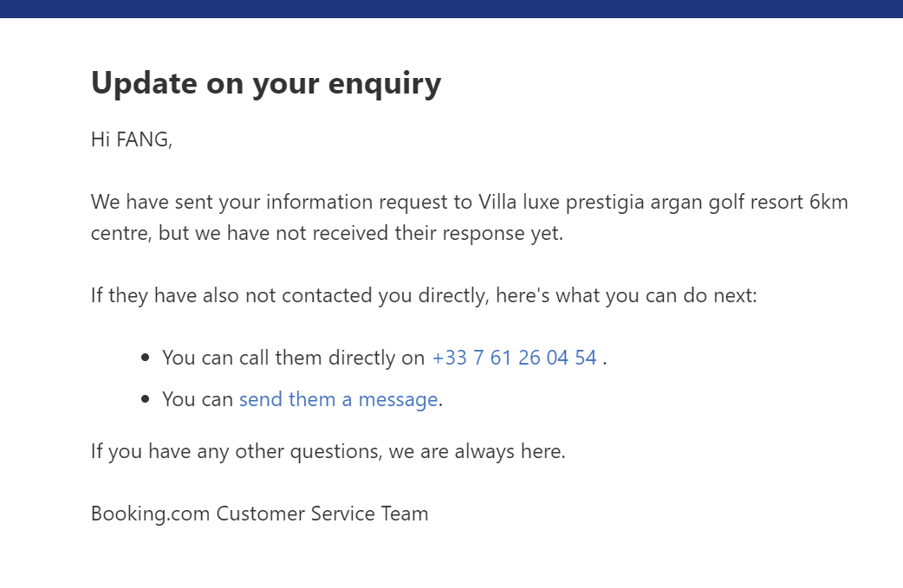Click the 'Update on your enquiry' heading
This screenshot has height=588, width=903.
pos(266,83)
